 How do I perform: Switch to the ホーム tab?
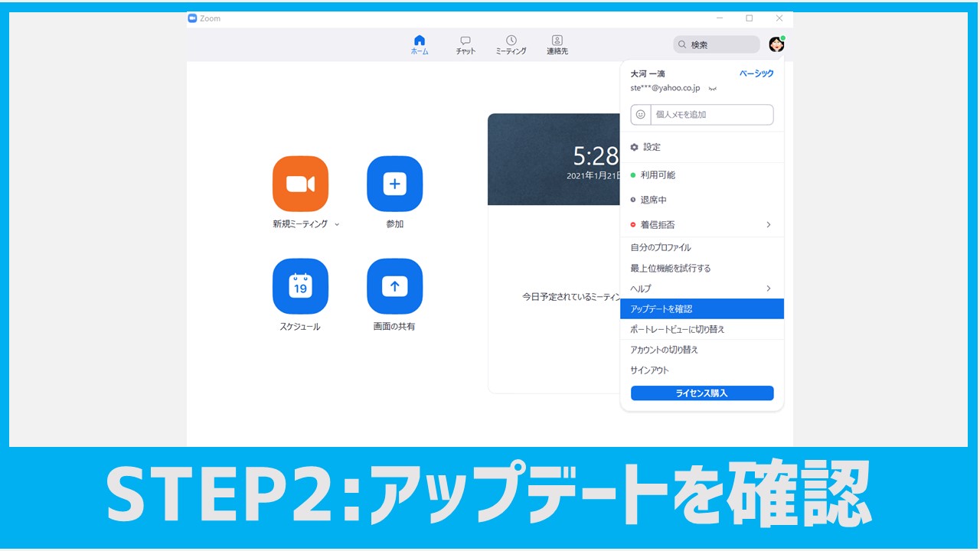(x=419, y=44)
